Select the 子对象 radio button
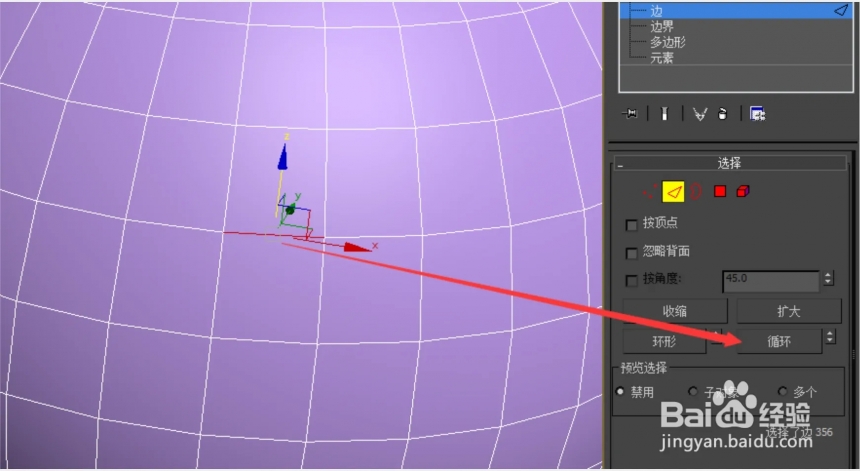The image size is (860, 471). pyautogui.click(x=693, y=391)
